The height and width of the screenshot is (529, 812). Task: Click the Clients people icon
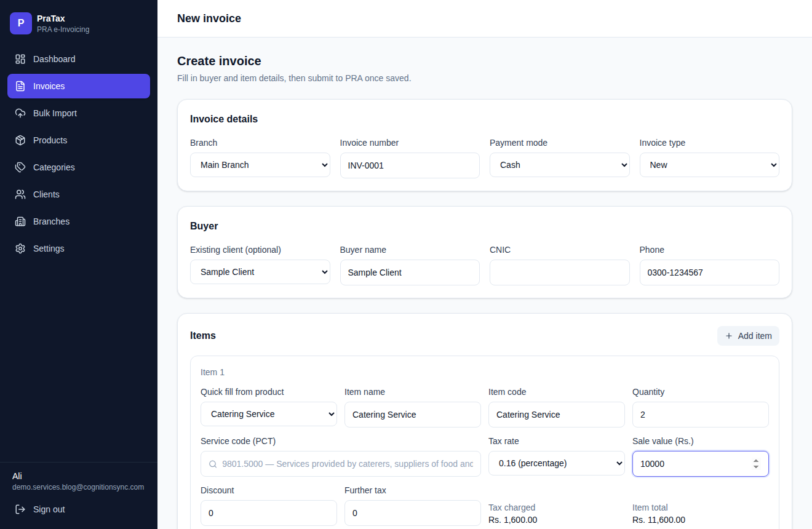20,194
